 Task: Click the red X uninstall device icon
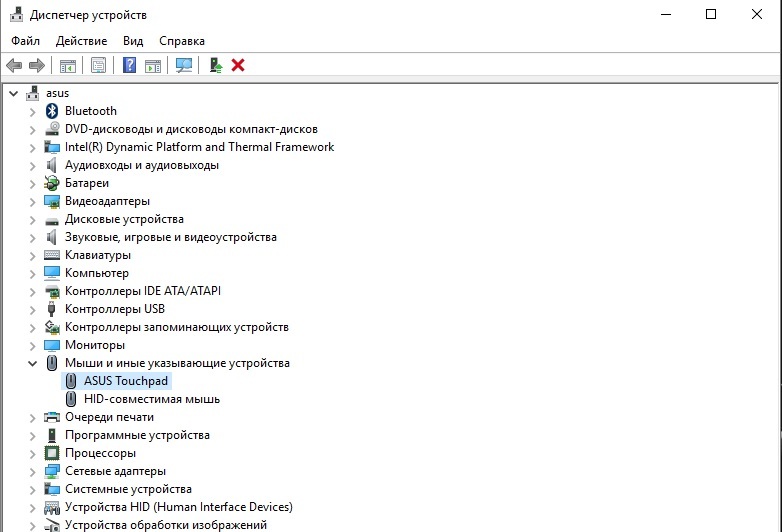238,65
